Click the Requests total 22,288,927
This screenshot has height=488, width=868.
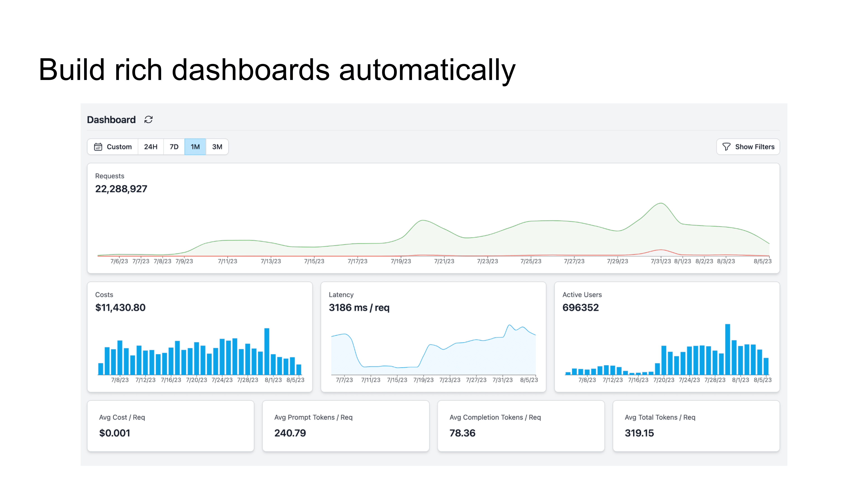[x=121, y=189]
